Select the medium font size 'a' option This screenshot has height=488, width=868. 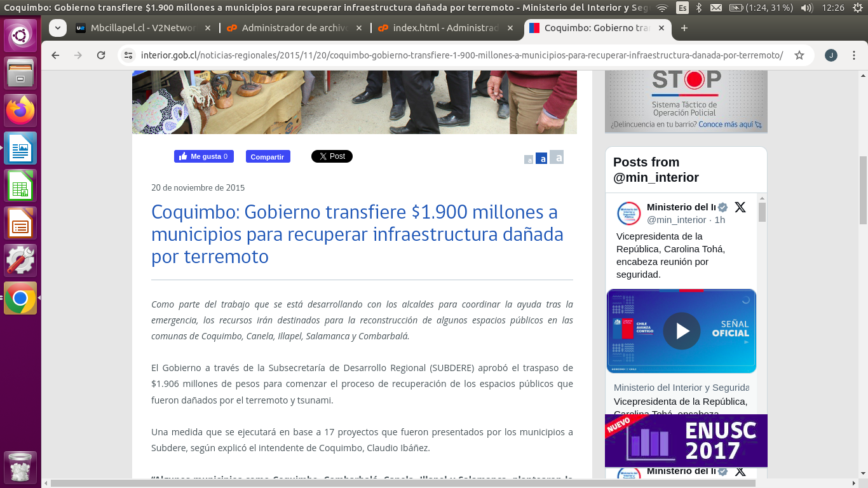(x=541, y=159)
